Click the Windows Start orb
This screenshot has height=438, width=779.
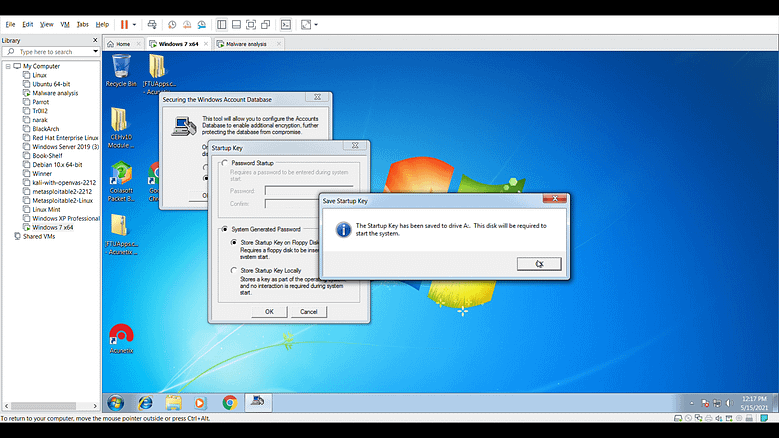(116, 402)
